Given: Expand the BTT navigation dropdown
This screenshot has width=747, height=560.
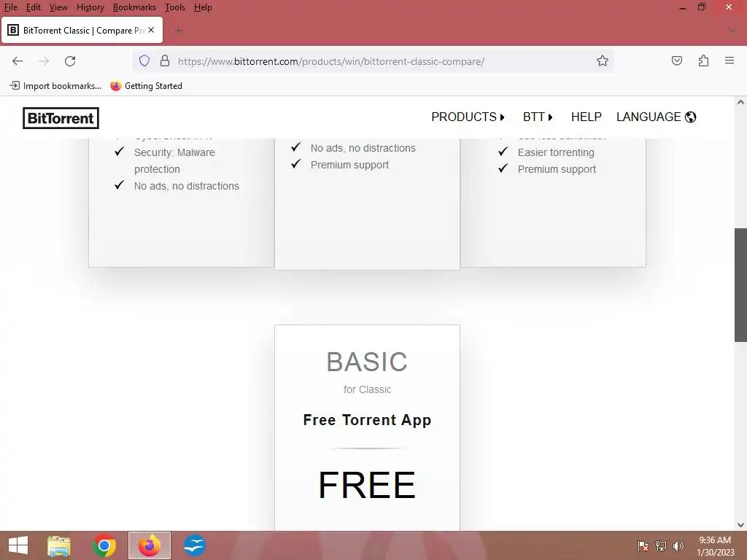Looking at the screenshot, I should click(538, 117).
